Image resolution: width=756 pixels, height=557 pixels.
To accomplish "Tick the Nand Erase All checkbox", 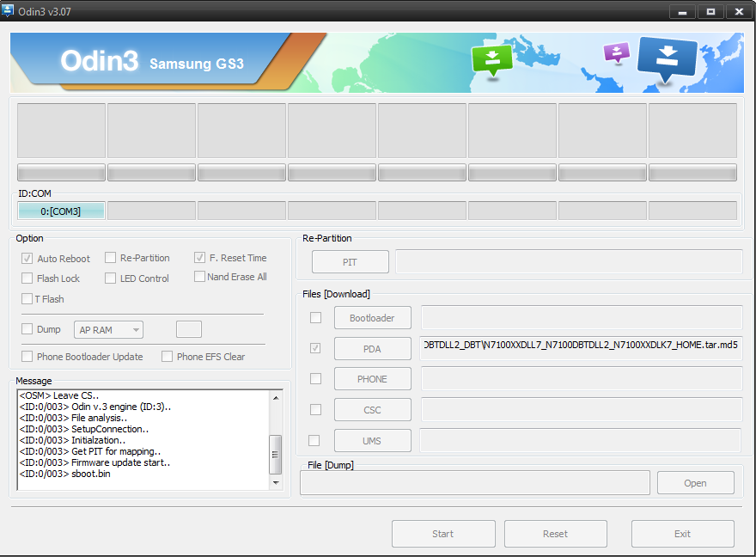I will (x=199, y=277).
